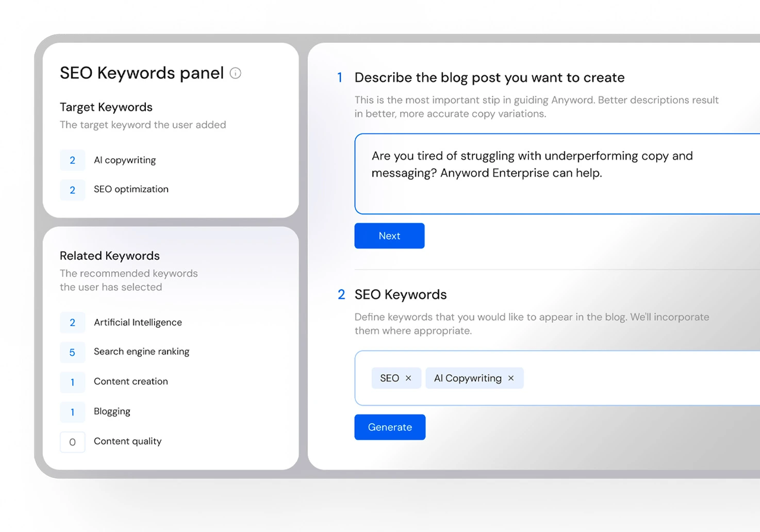Remove the SEO keyword tag
760x532 pixels.
[408, 378]
